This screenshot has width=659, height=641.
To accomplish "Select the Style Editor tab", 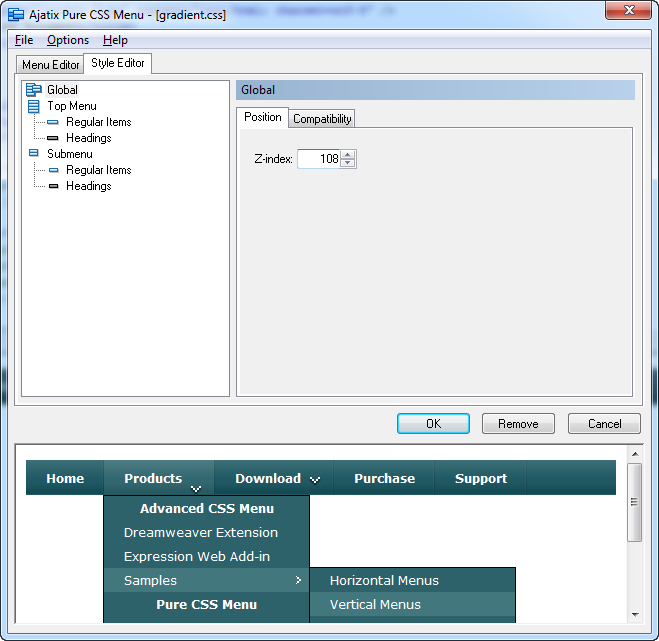I will [118, 63].
